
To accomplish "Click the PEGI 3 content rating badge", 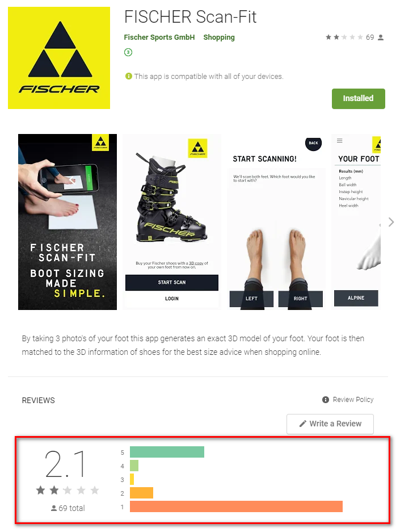I will (128, 52).
